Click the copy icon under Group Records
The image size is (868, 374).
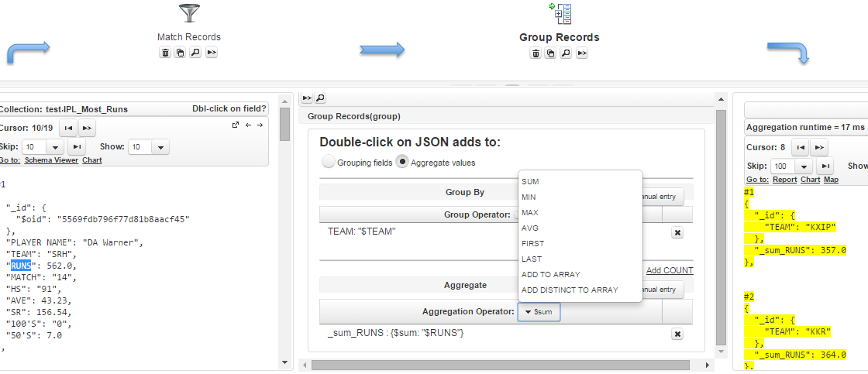tap(550, 53)
